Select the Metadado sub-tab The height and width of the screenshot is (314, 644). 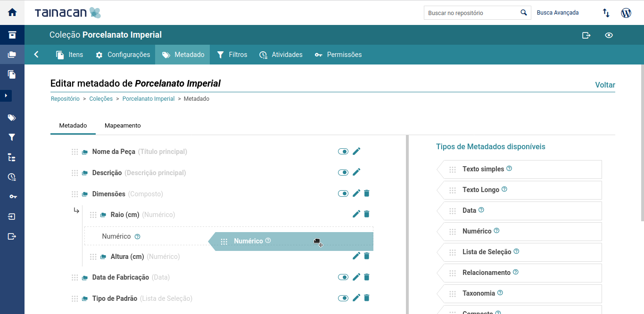click(73, 126)
